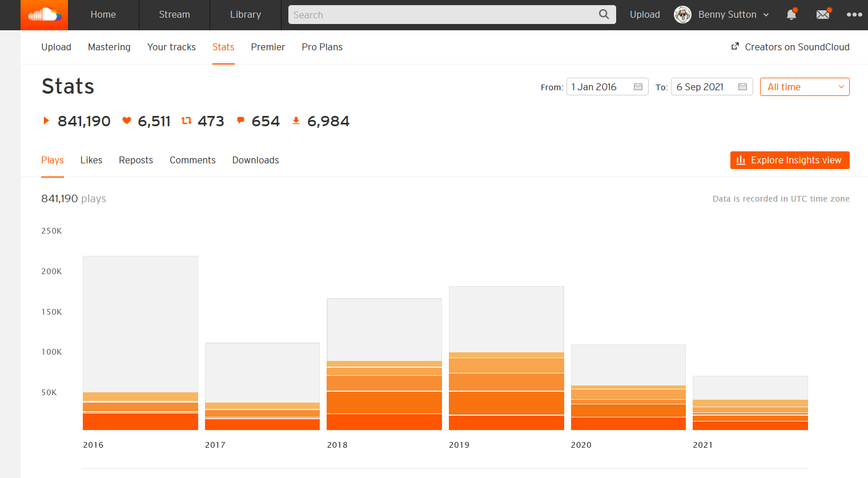Go to Home in the top navigation
Image resolution: width=868 pixels, height=478 pixels.
pos(103,15)
